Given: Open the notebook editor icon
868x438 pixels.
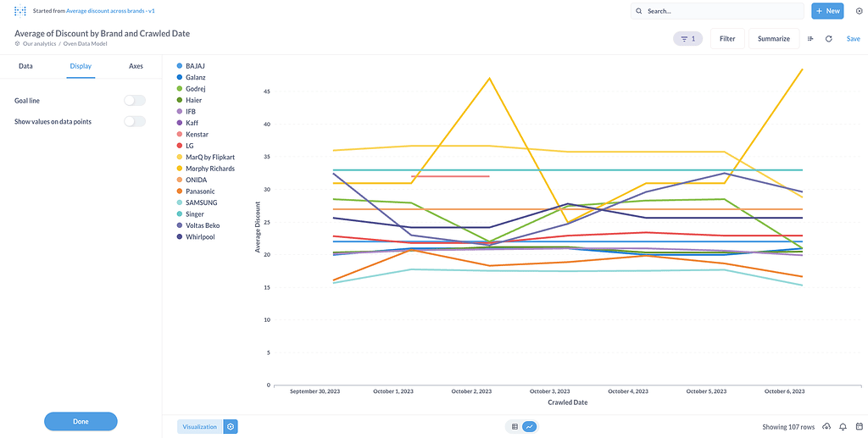Looking at the screenshot, I should (x=810, y=38).
